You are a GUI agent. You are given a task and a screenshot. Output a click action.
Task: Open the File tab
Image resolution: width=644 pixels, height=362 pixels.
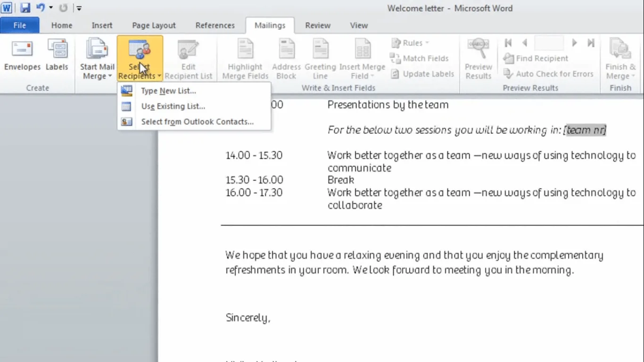point(20,25)
